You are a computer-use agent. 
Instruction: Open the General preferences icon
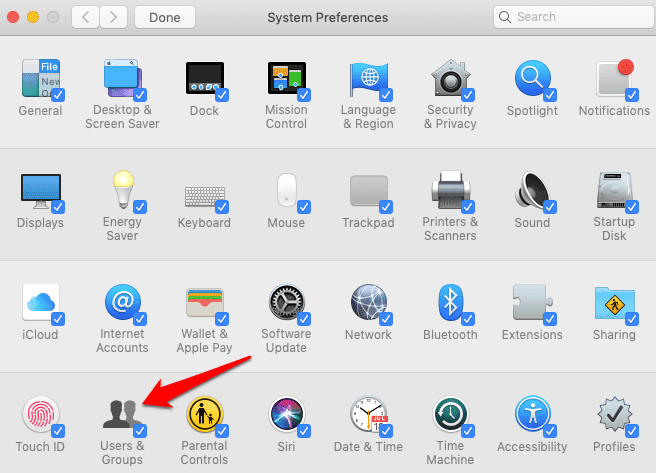[41, 78]
